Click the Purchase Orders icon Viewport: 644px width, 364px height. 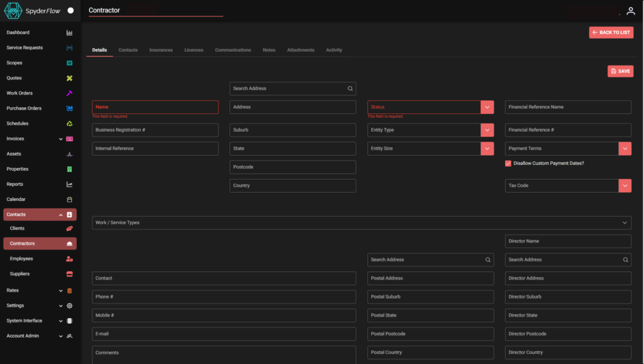[x=69, y=108]
